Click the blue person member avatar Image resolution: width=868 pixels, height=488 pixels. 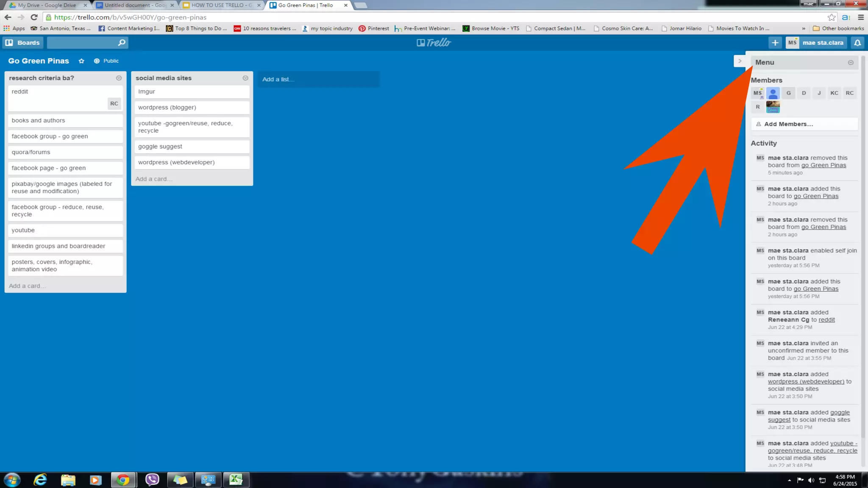click(x=773, y=93)
